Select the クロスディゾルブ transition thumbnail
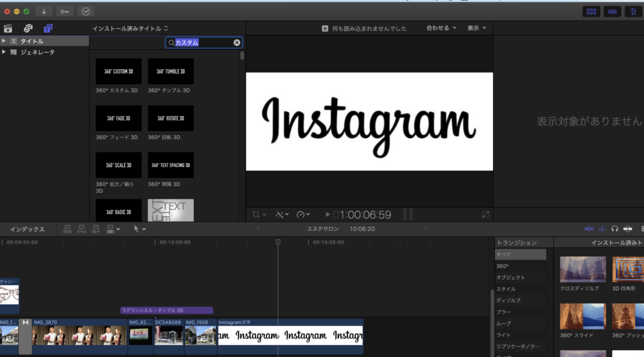This screenshot has height=357, width=644. pos(583,269)
